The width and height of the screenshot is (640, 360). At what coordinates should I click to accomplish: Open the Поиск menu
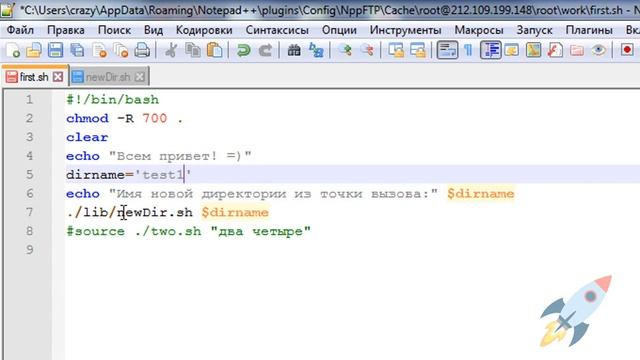114,30
